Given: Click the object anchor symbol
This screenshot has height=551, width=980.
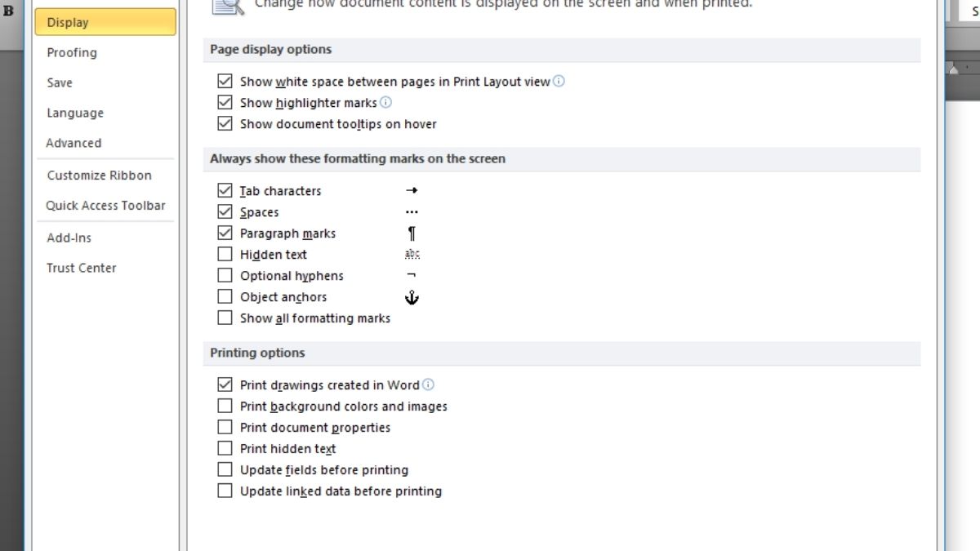Looking at the screenshot, I should 412,297.
